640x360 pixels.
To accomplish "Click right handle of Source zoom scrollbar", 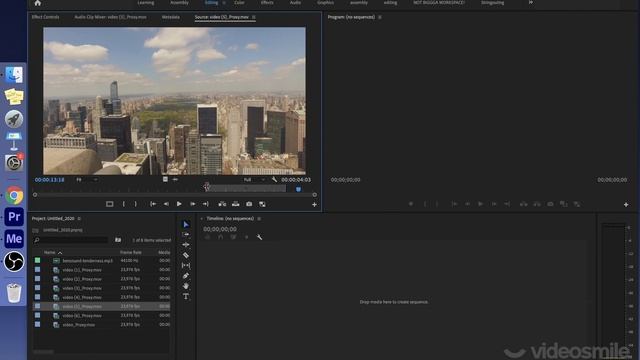I will [314, 195].
